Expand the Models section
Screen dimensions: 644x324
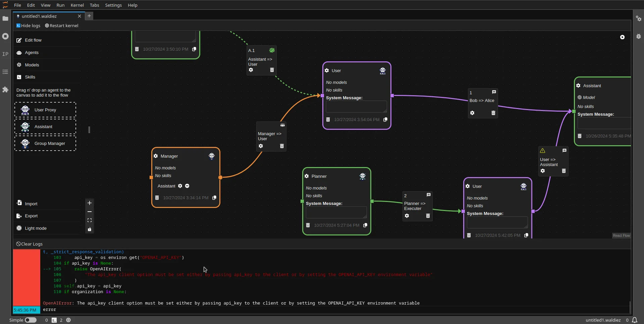(x=32, y=64)
